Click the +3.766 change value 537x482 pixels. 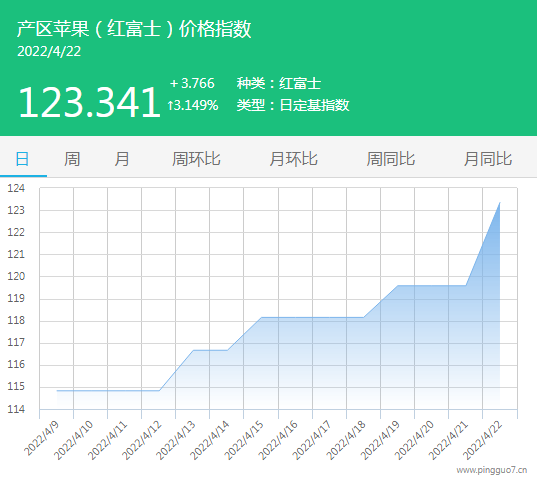[x=192, y=83]
